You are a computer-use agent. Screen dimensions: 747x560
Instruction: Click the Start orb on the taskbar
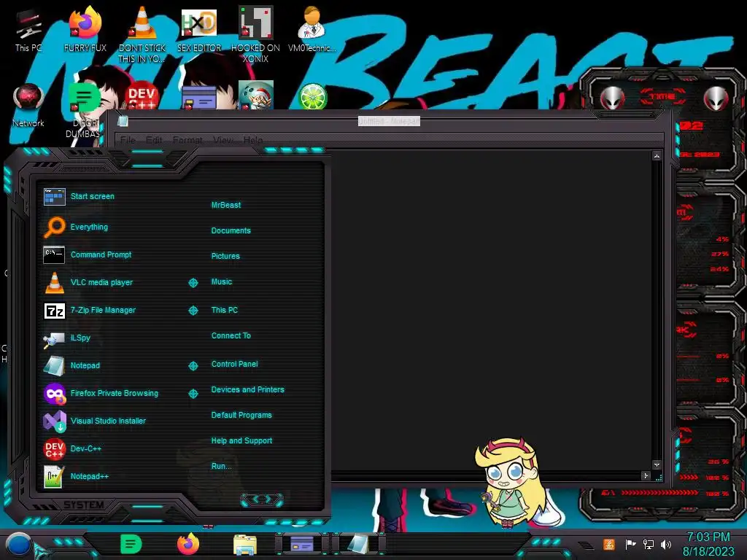pos(18,545)
